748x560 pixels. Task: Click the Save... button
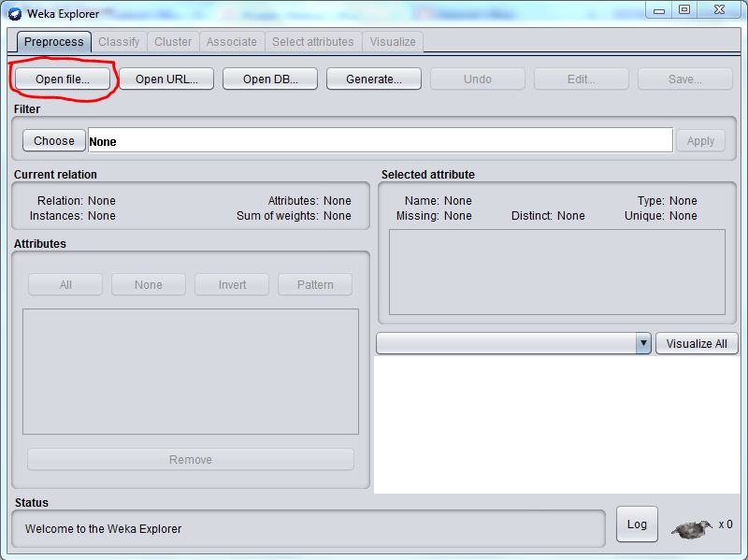pos(685,79)
